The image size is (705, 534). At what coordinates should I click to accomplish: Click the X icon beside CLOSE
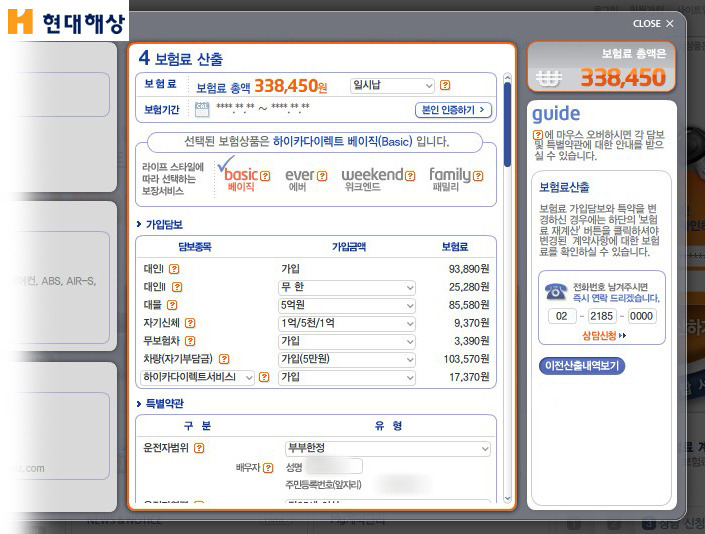pos(670,23)
